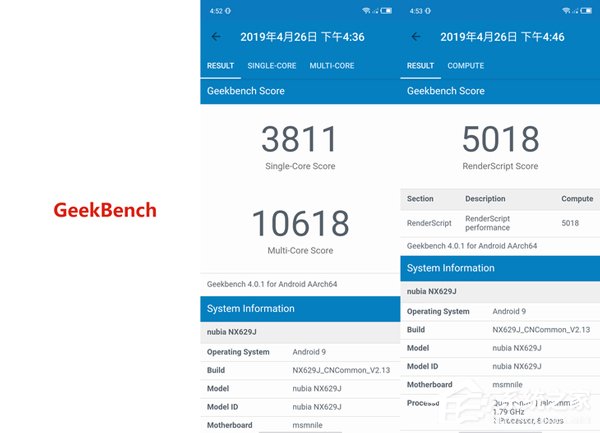Tap battery icon in left status bar
600x433 pixels.
point(386,11)
